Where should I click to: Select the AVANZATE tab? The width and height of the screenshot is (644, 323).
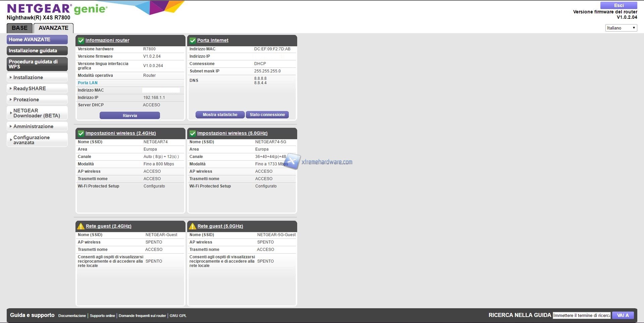[53, 28]
